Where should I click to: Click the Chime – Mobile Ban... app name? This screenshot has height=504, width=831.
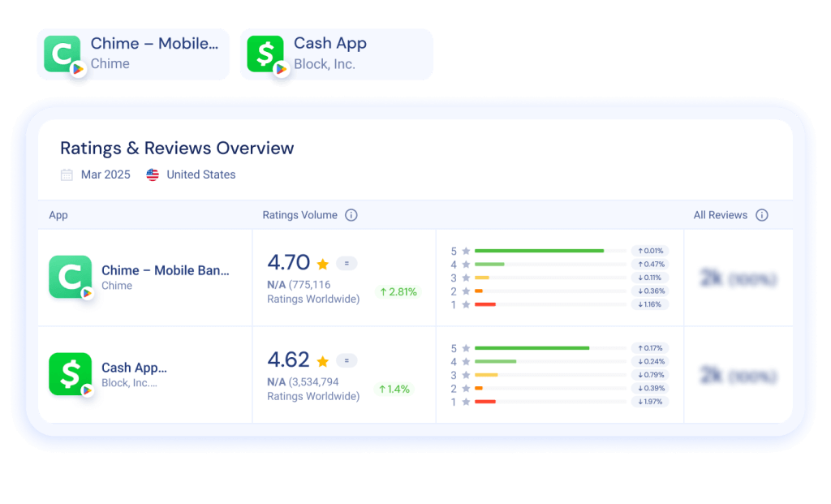[166, 270]
